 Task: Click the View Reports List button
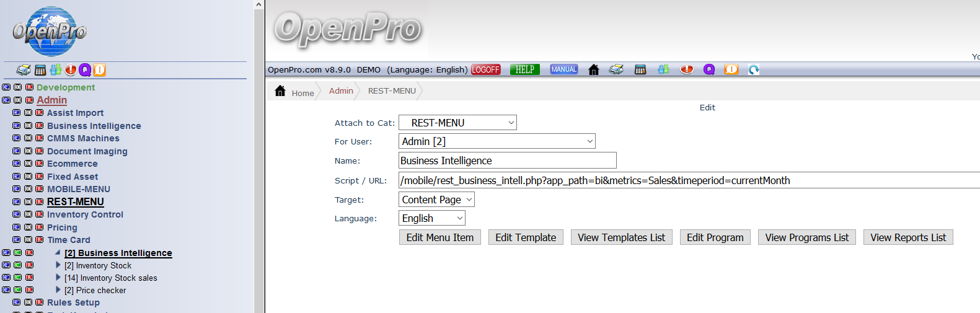[907, 237]
